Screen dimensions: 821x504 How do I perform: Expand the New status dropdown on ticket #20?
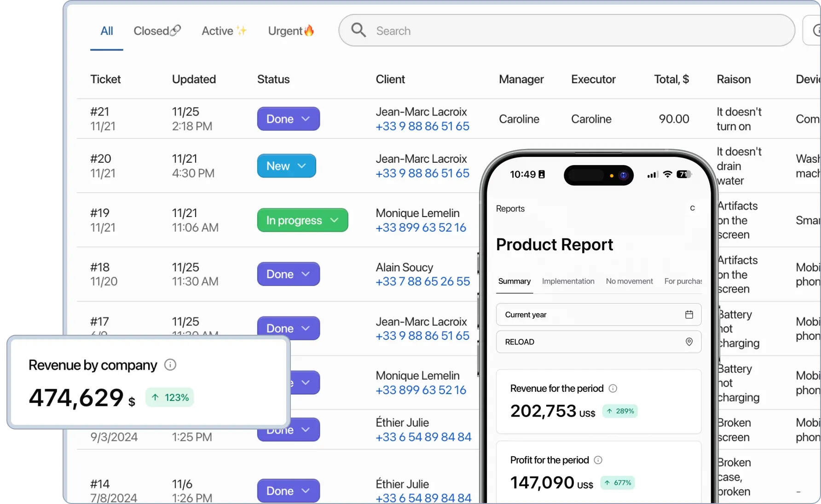pyautogui.click(x=302, y=166)
